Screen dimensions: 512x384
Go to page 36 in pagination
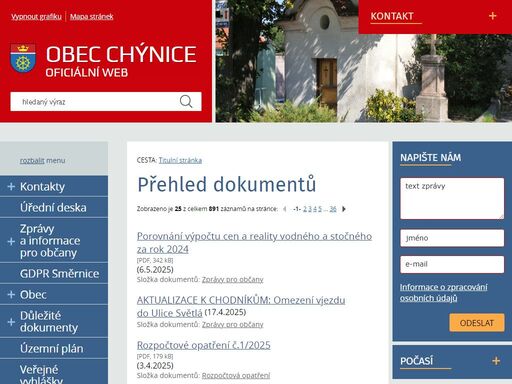pos(333,209)
